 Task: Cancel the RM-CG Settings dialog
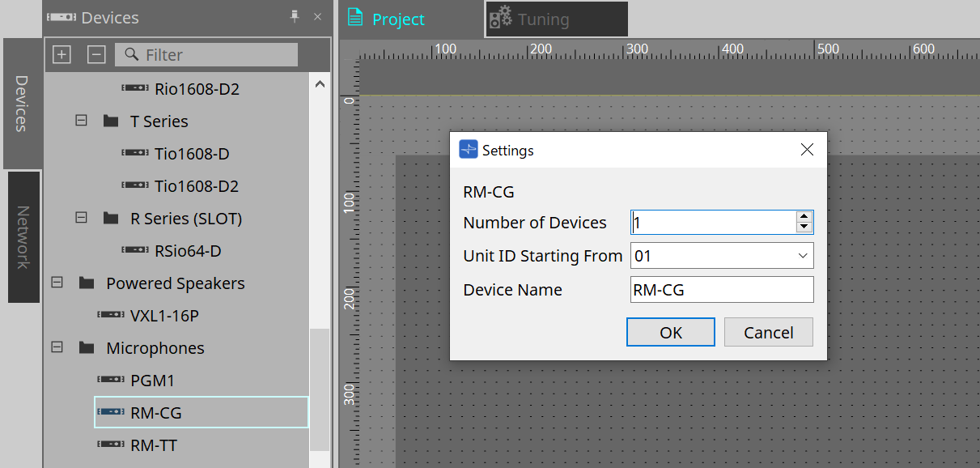click(x=767, y=331)
